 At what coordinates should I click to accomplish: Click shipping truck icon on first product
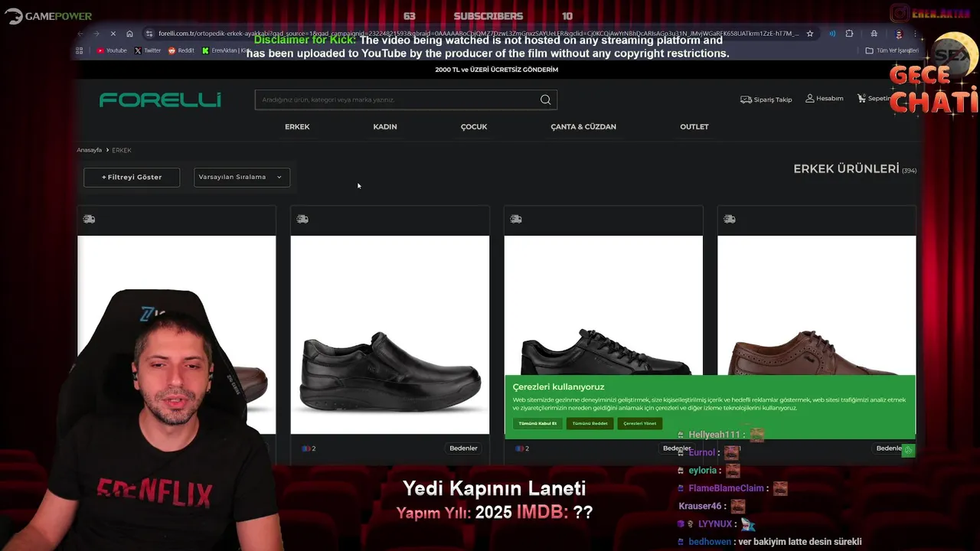89,219
